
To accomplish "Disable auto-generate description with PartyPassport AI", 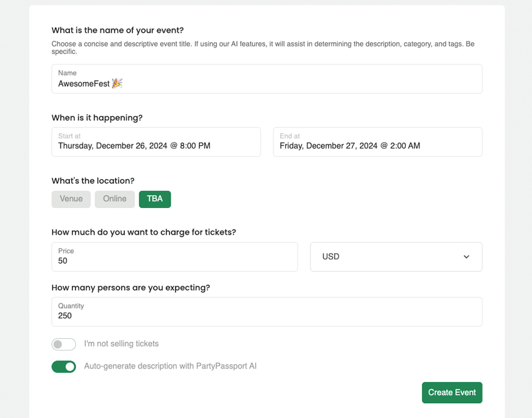I will (x=64, y=367).
